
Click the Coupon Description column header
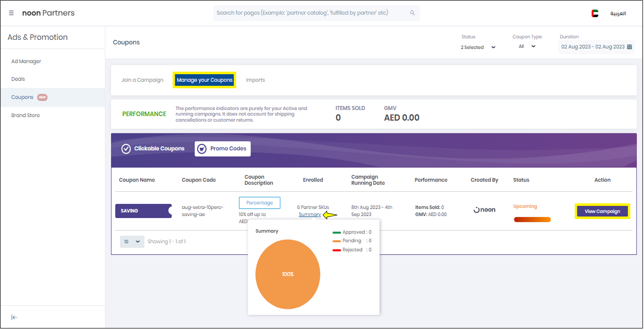[x=259, y=180]
